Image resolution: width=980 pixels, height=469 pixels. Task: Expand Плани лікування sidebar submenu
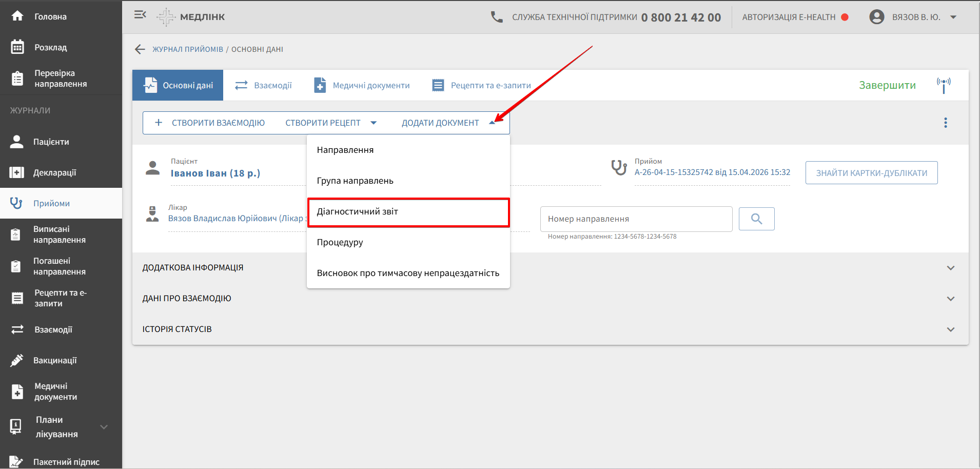tap(104, 427)
